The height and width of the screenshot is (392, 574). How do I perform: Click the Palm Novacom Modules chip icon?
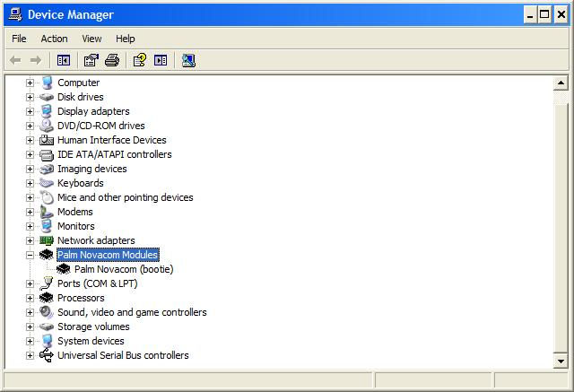[x=47, y=255]
